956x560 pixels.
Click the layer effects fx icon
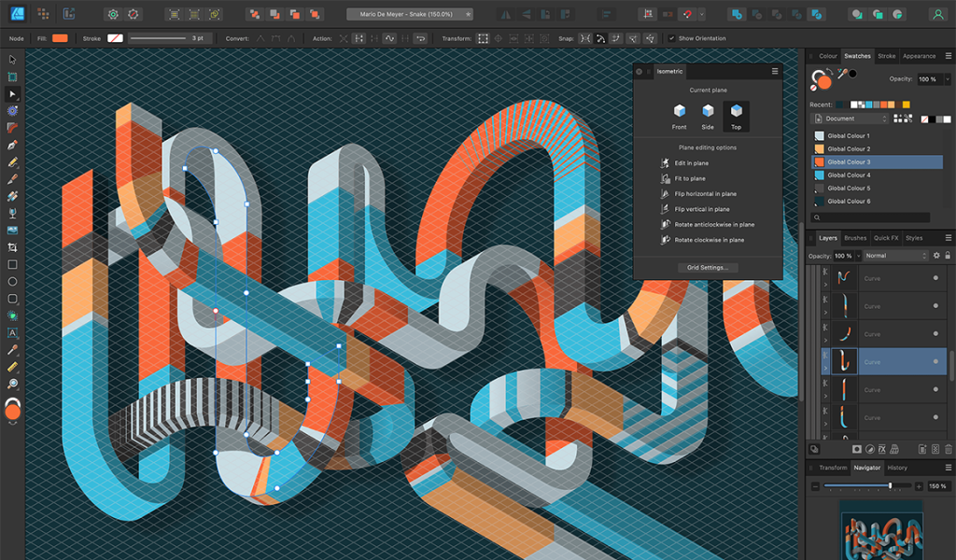[x=882, y=449]
